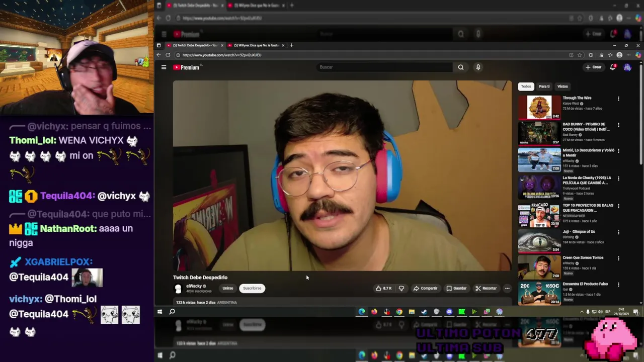Select the Vistos filter chip

pos(562,86)
